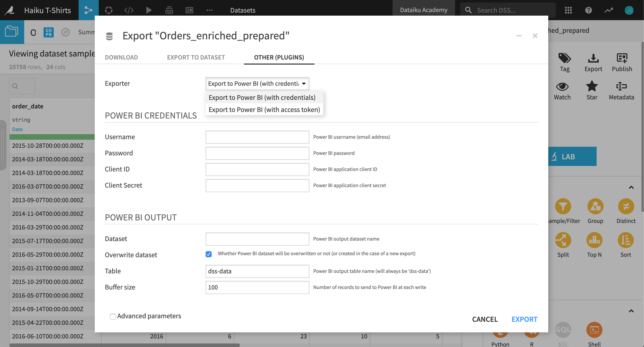
Task: Enable the Advanced parameters checkbox
Action: pos(113,316)
